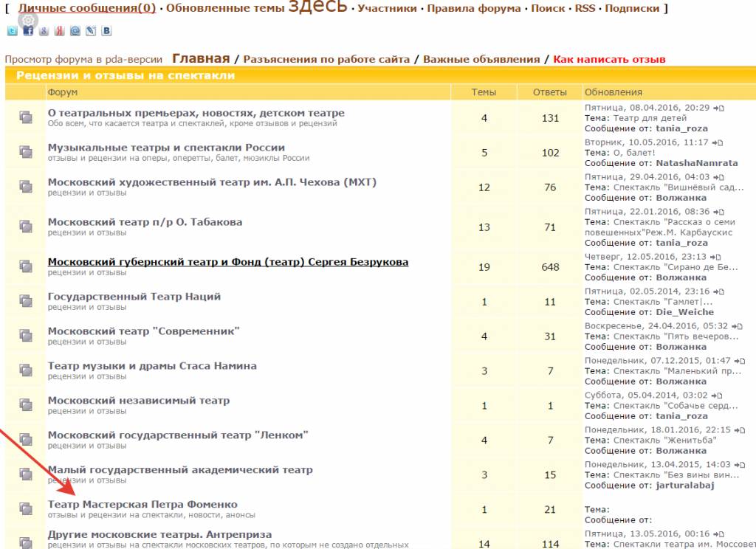The image size is (756, 549).
Task: Click the folder icon beside the Ленком forum
Action: (26, 440)
